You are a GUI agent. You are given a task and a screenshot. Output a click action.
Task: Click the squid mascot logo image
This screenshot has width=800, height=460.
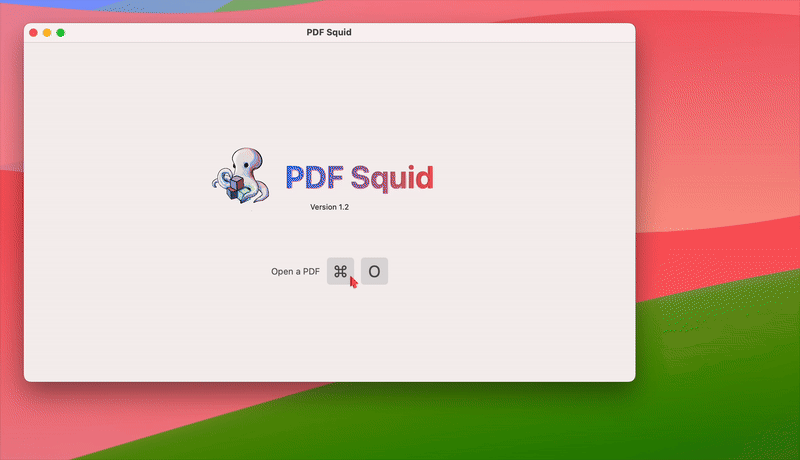tap(240, 175)
